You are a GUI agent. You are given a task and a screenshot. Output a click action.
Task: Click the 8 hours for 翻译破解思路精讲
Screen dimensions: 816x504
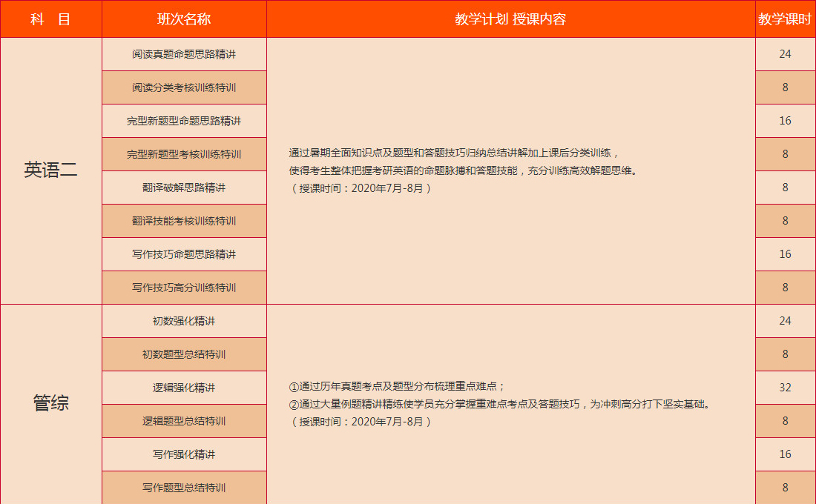point(786,188)
